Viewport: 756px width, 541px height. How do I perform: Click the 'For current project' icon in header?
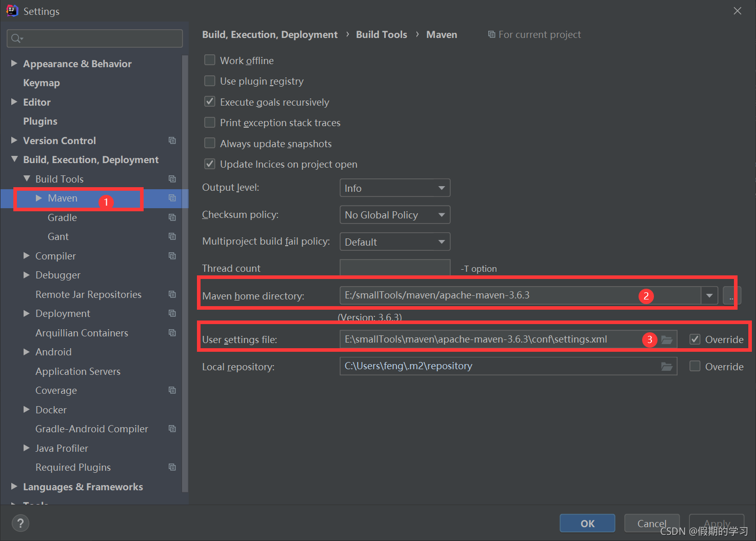[491, 34]
